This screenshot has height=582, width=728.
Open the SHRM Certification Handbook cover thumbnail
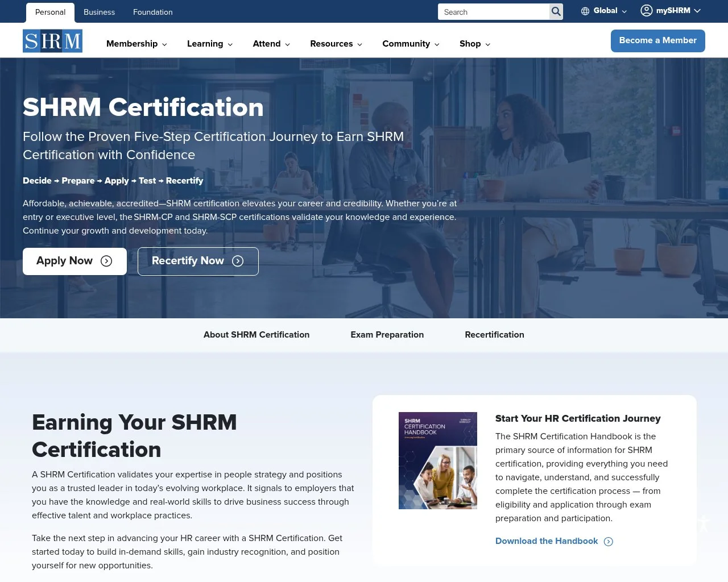tap(438, 460)
